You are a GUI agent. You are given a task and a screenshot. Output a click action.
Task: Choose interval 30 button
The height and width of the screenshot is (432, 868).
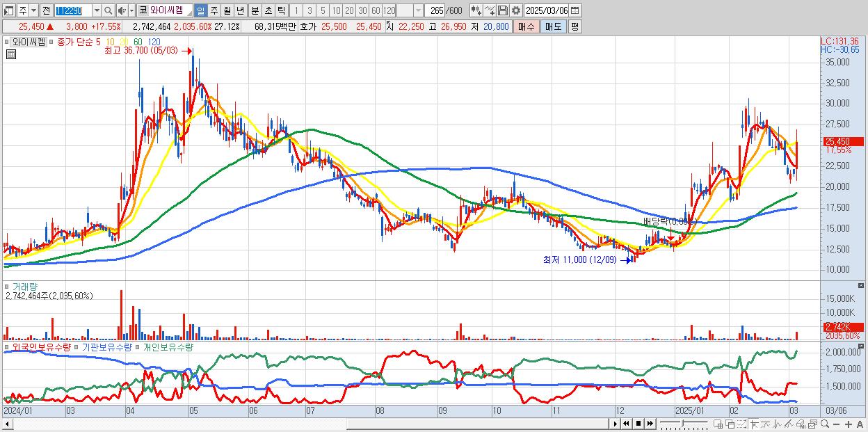(362, 10)
